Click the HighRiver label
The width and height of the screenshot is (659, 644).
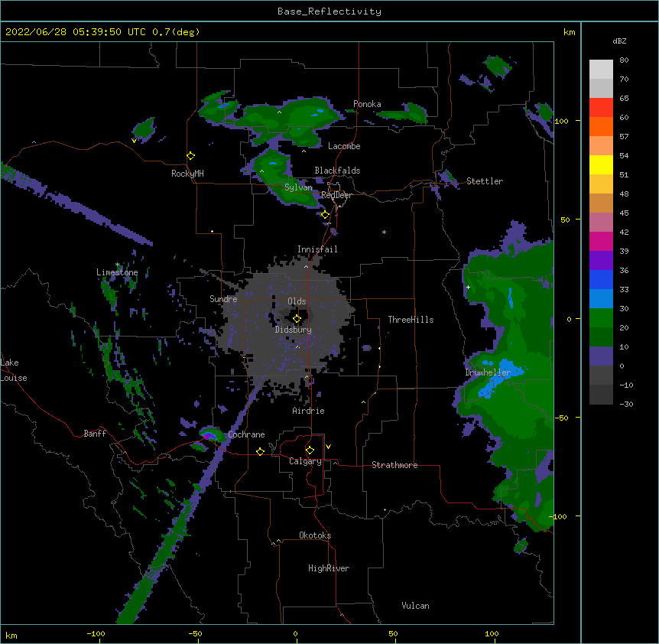[x=329, y=568]
